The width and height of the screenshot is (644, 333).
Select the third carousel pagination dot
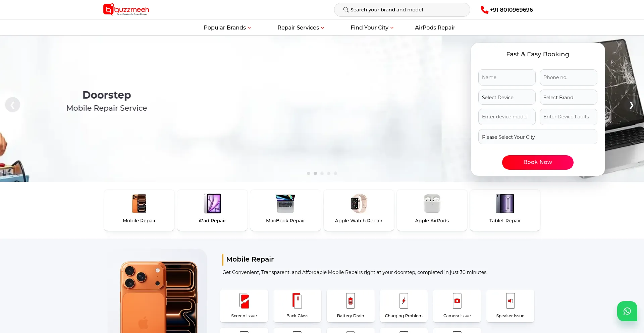pyautogui.click(x=322, y=173)
